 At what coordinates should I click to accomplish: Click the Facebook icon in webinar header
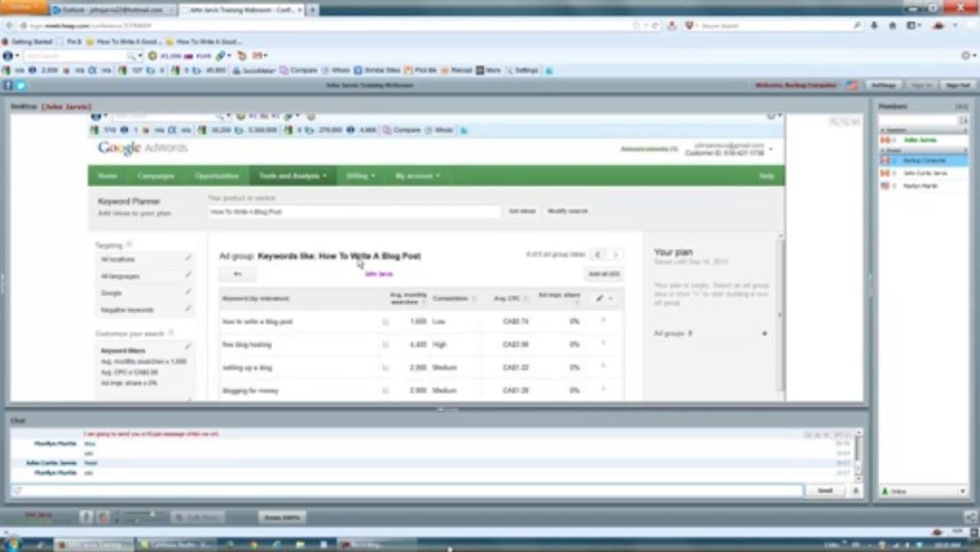tap(8, 85)
